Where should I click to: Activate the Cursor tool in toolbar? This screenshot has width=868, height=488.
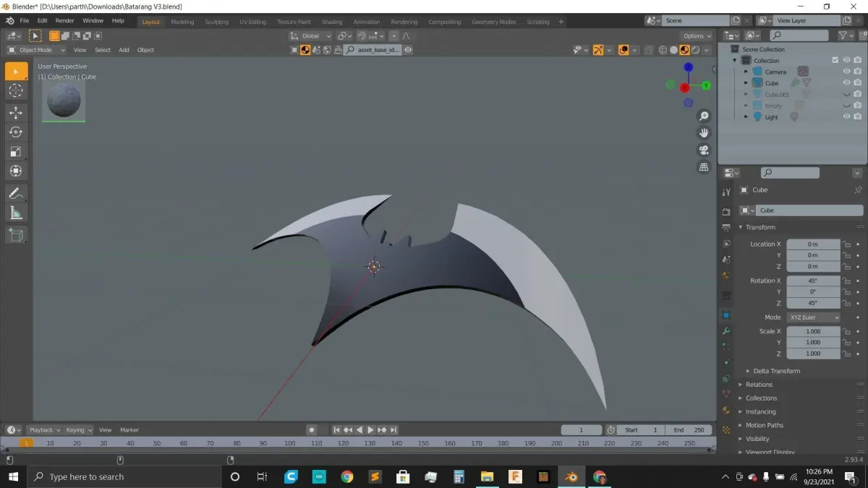(x=16, y=90)
